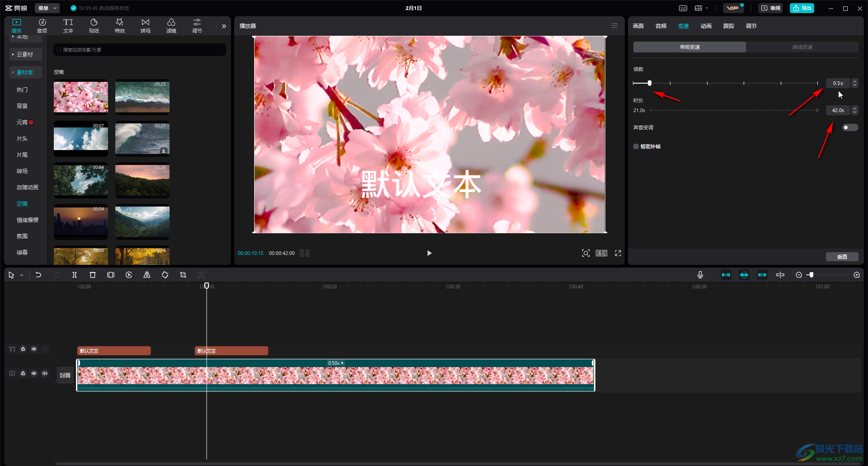Image resolution: width=868 pixels, height=466 pixels.
Task: Switch to the 音频 properties tab on right
Action: click(661, 26)
